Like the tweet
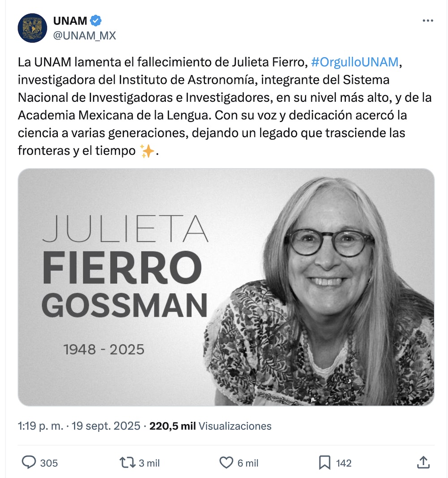 [x=226, y=462]
